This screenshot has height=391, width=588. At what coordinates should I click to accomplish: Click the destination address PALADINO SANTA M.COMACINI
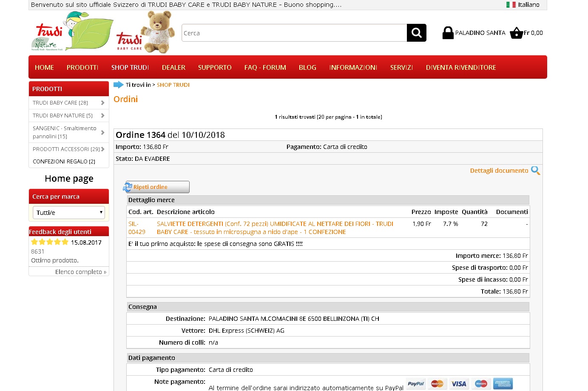(x=294, y=319)
